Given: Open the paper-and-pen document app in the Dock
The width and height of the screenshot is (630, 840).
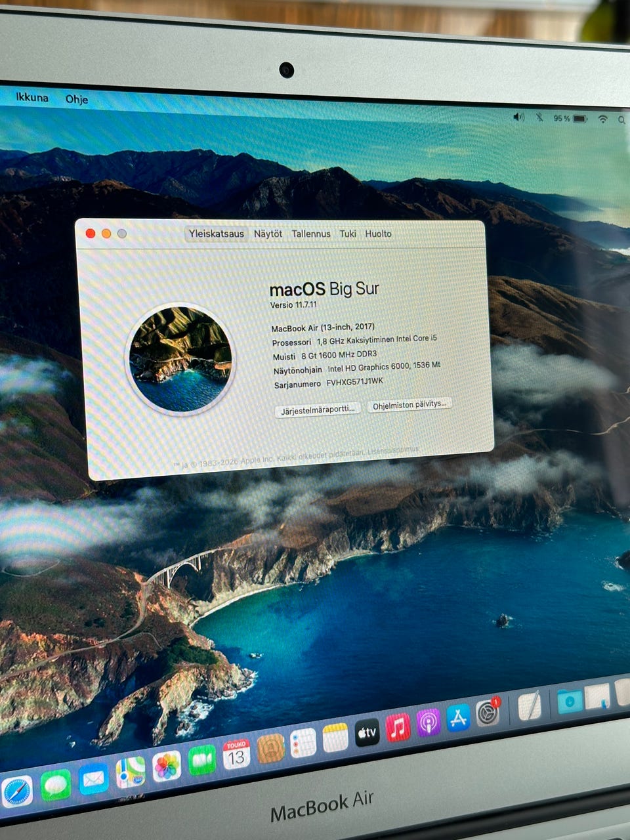Looking at the screenshot, I should [x=530, y=706].
